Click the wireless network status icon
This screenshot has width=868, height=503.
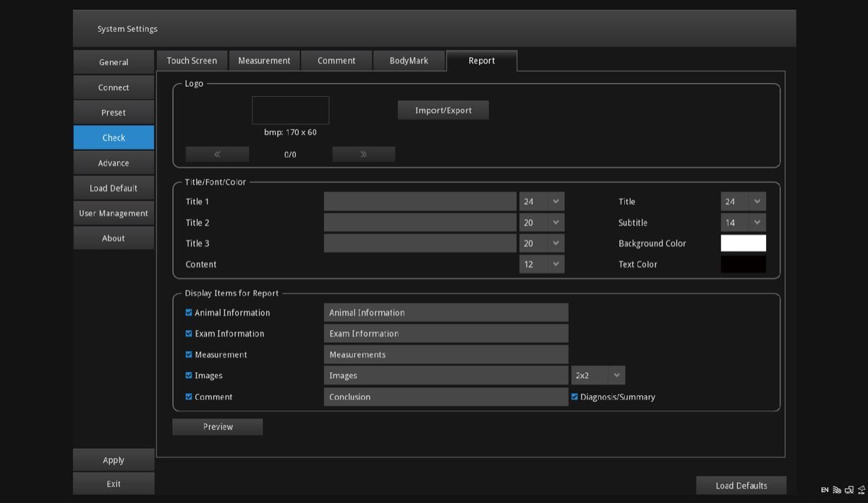837,490
